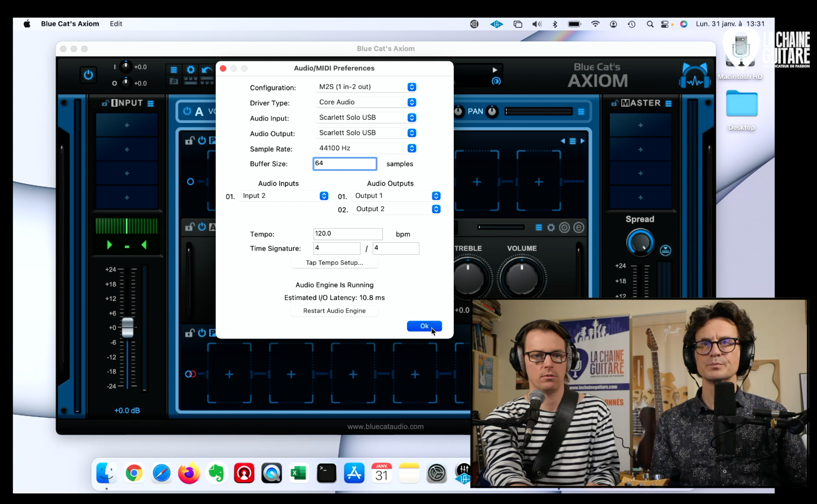Open the Input 2 channel dropdown
This screenshot has width=817, height=504.
tap(284, 196)
